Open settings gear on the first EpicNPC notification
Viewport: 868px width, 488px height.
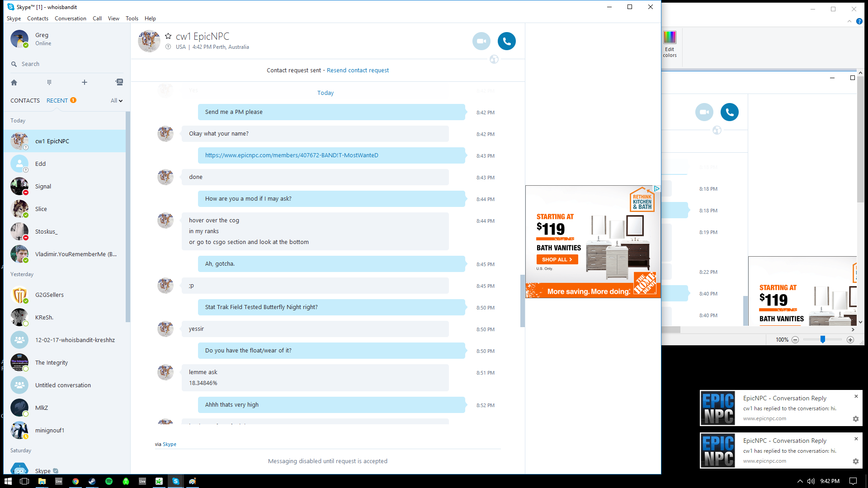click(856, 419)
